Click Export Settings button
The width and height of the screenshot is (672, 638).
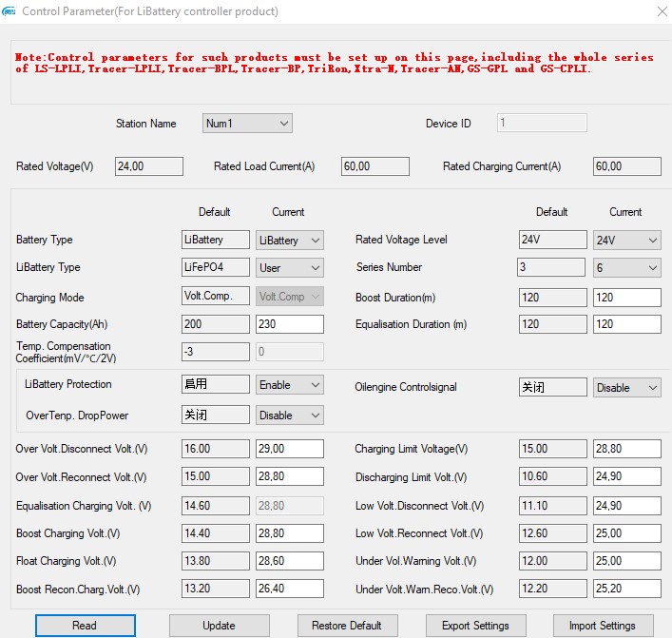(x=475, y=625)
